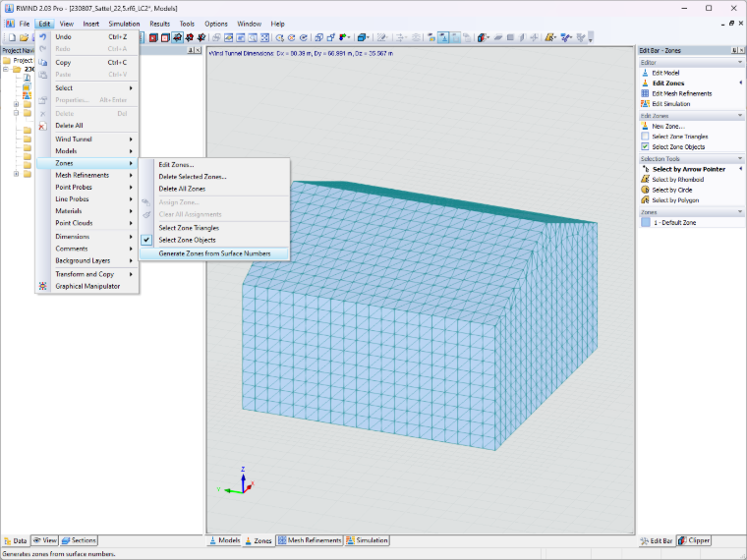The height and width of the screenshot is (560, 747).
Task: Collapse the Edit Zones section header
Action: 740,116
